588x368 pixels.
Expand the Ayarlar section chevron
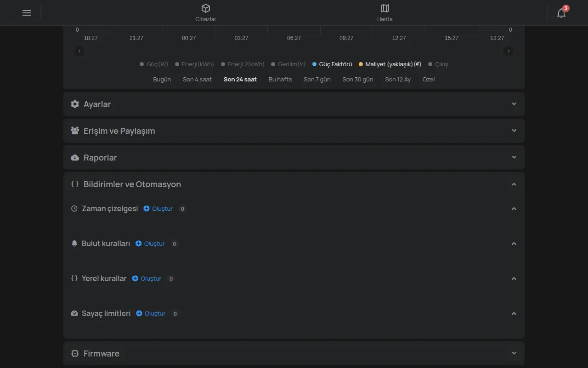(x=514, y=104)
